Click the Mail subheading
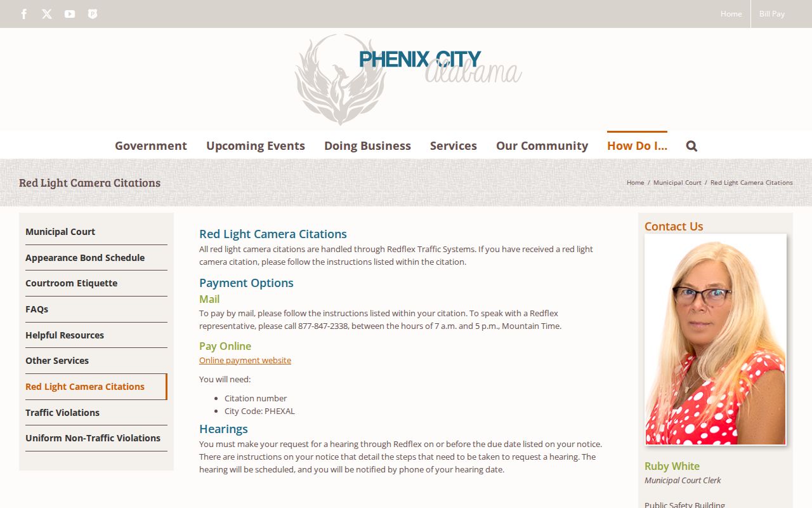Image resolution: width=812 pixels, height=508 pixels. pyautogui.click(x=209, y=299)
